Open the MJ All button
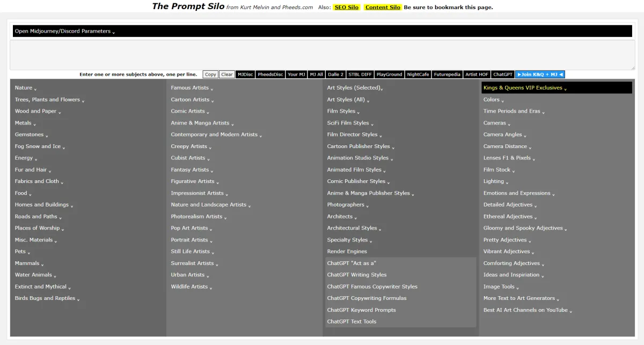Image resolution: width=644 pixels, height=345 pixels. coord(317,75)
